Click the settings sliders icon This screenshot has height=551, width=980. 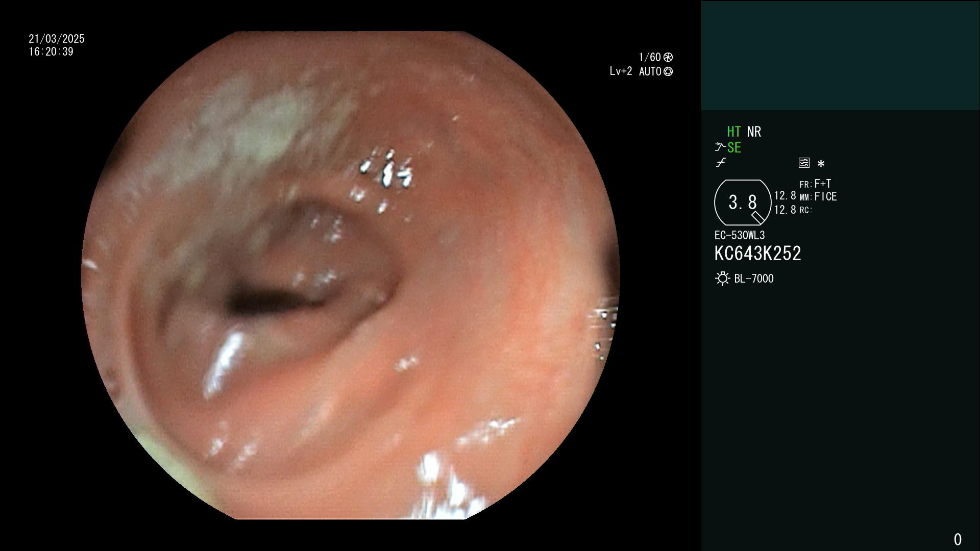(804, 163)
